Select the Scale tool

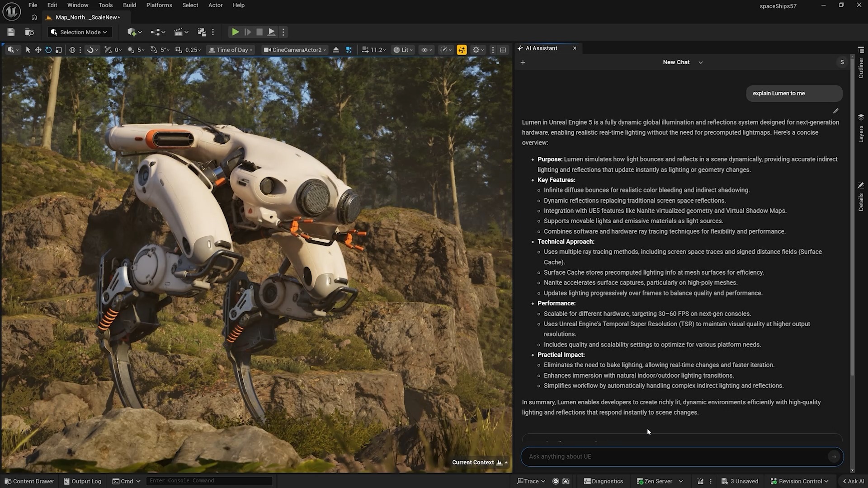tap(58, 50)
